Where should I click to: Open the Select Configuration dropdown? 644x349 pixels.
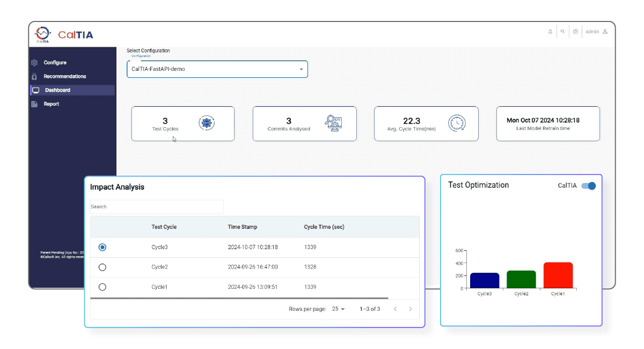point(217,69)
